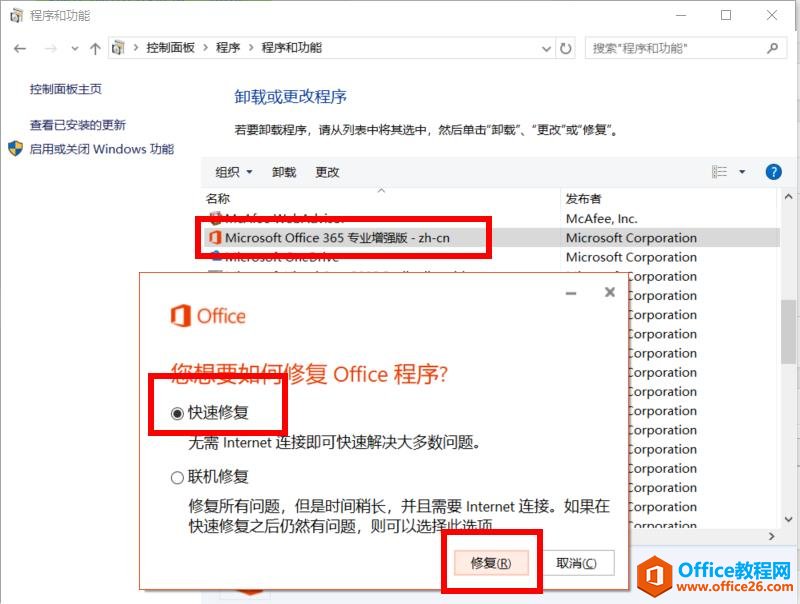Screen dimensions: 800x604
Task: Open help with question mark icon
Action: 773,172
